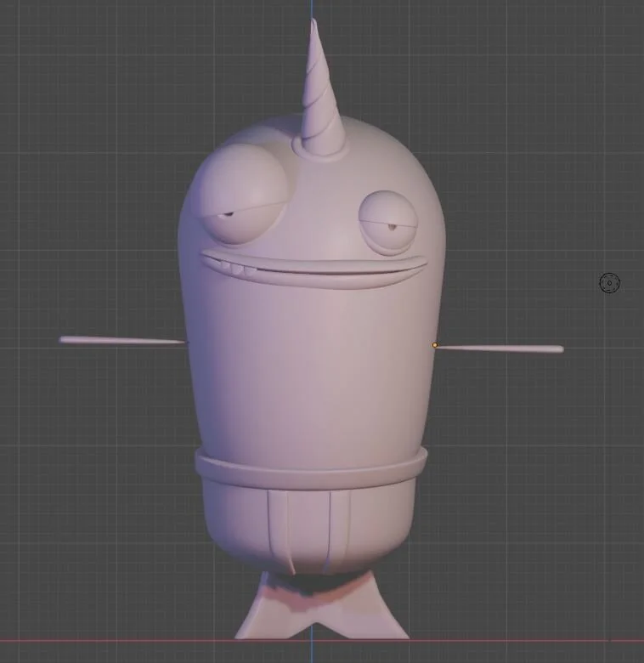
Task: Click the character's wide mouth
Action: pos(314,268)
